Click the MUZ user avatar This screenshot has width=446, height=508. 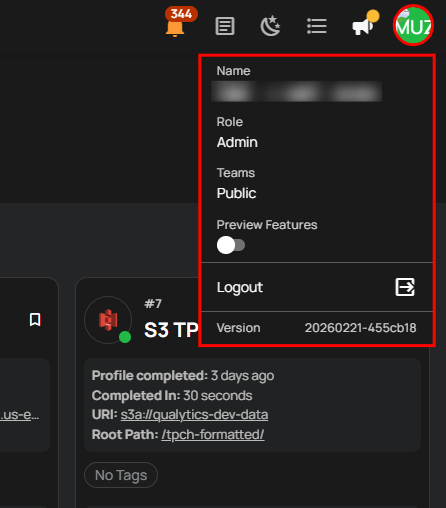[413, 26]
